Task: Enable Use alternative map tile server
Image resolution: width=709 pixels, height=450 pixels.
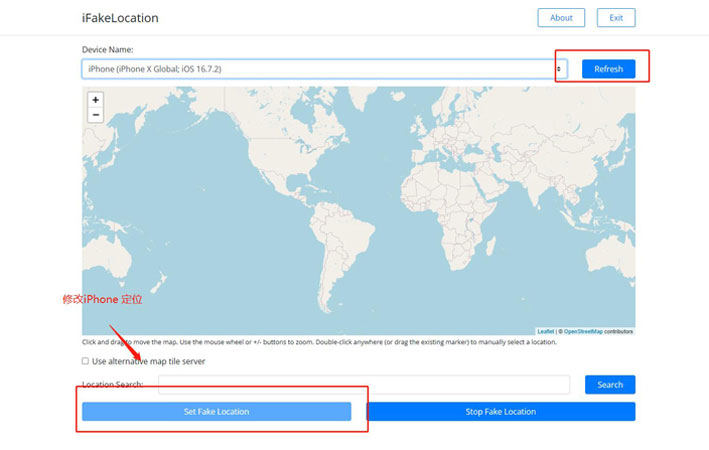Action: tap(85, 361)
